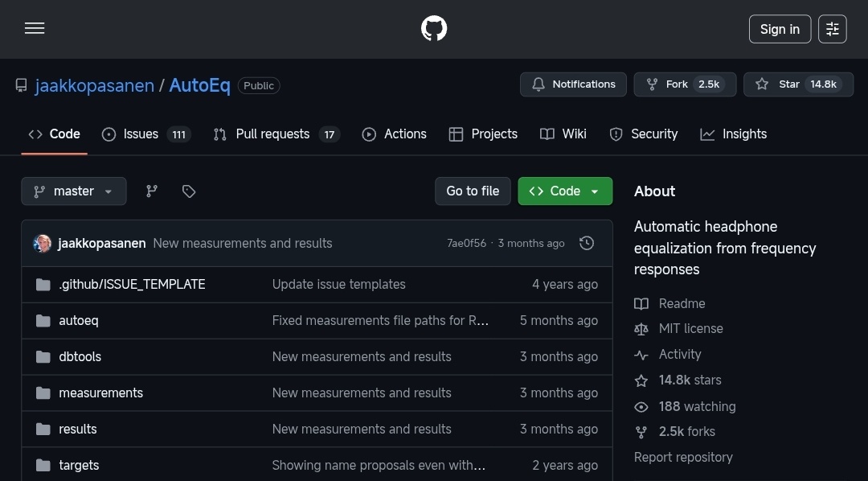Go to the Insights tab
This screenshot has width=868, height=481.
coord(734,134)
